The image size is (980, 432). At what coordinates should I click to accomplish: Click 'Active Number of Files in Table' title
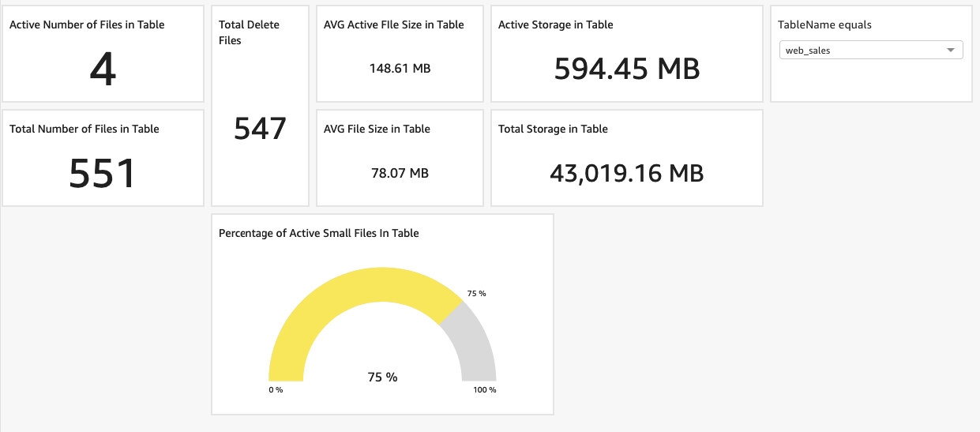coord(87,24)
